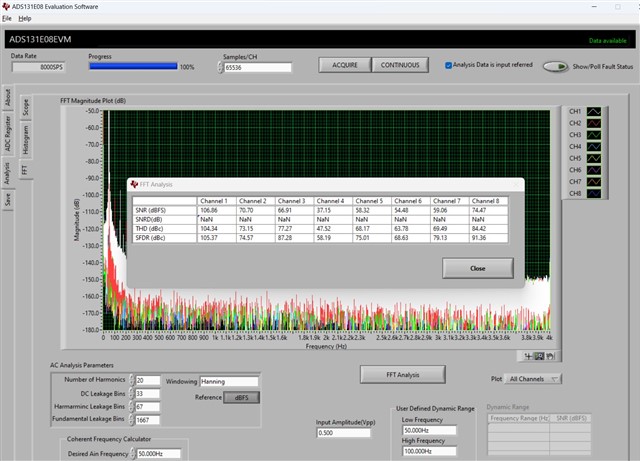Click the Data Rate 8000SPS field
The width and height of the screenshot is (640, 461).
(38, 67)
